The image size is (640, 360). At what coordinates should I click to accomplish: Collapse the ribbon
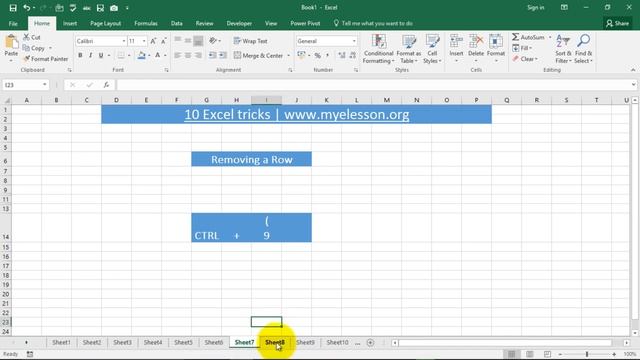633,70
